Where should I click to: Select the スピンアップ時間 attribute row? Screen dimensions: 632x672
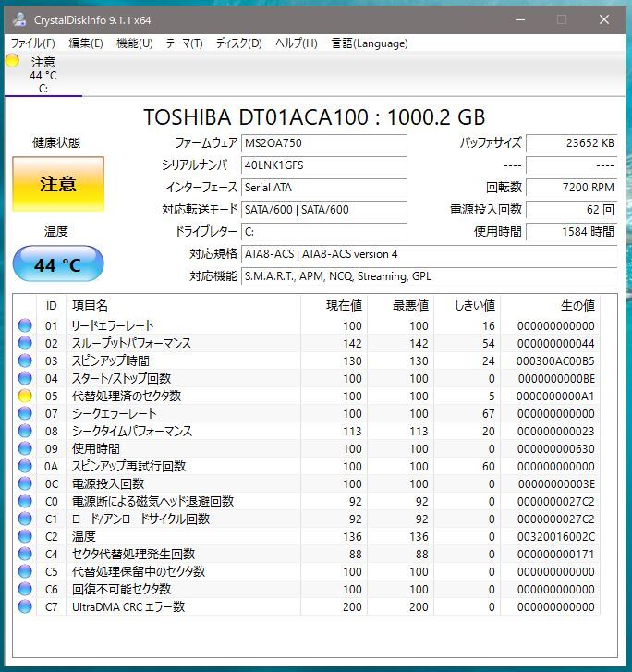pos(307,360)
